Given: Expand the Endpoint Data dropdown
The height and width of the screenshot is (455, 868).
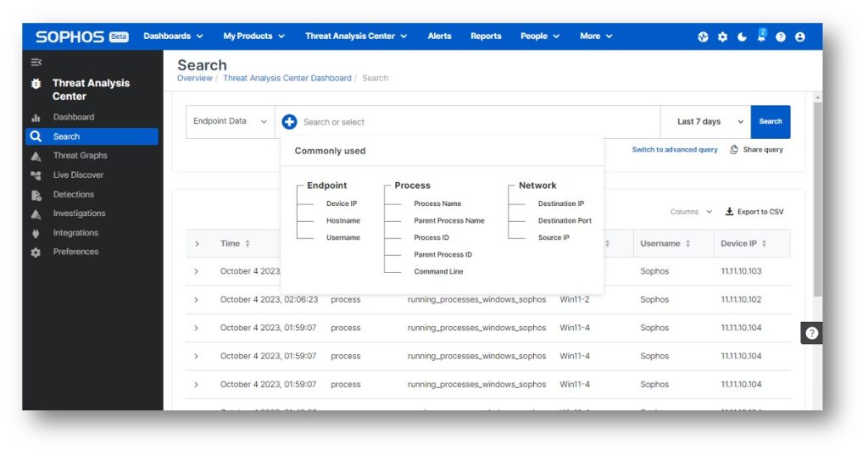Looking at the screenshot, I should [x=230, y=122].
